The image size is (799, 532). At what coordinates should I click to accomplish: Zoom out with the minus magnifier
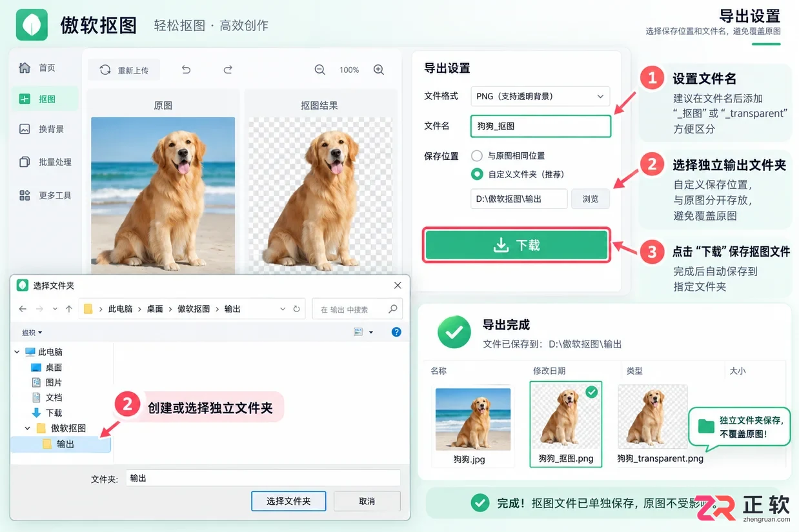(x=319, y=70)
